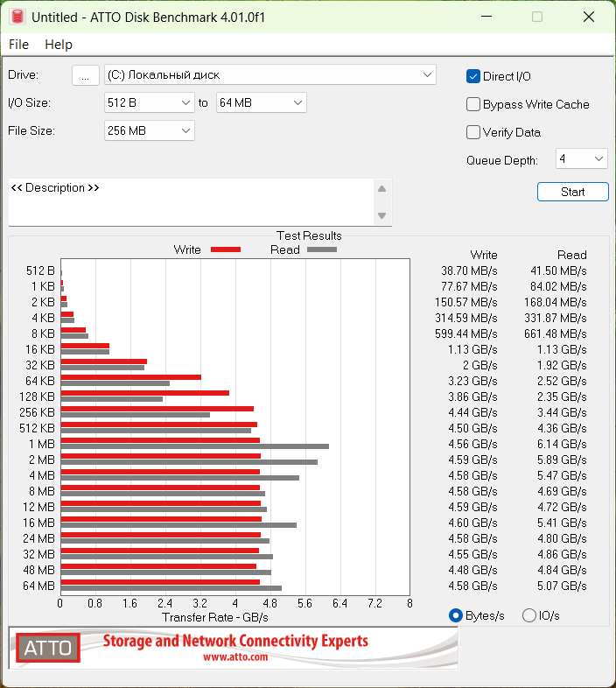Expand the I/O Size maximum 64 MB dropdown
The image size is (616, 688).
point(261,102)
